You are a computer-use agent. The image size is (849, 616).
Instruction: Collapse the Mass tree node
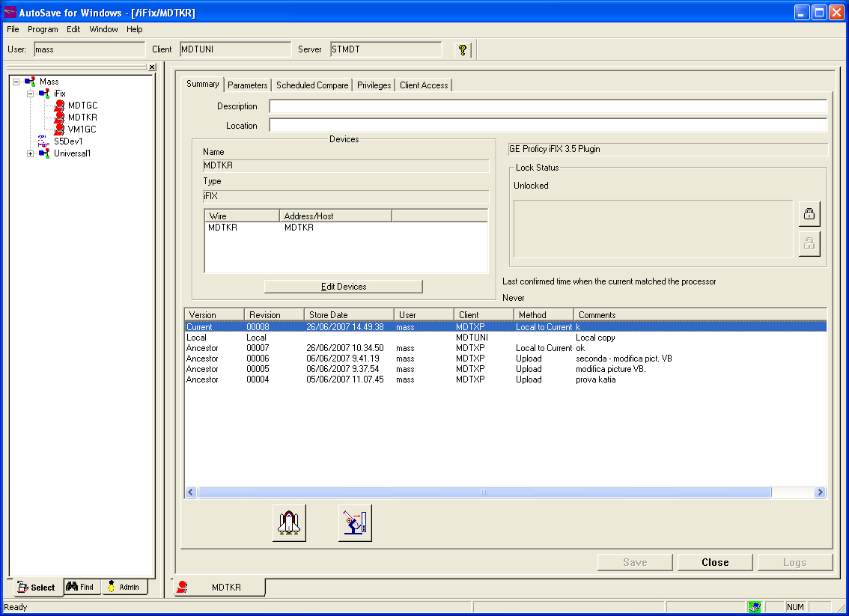point(16,82)
